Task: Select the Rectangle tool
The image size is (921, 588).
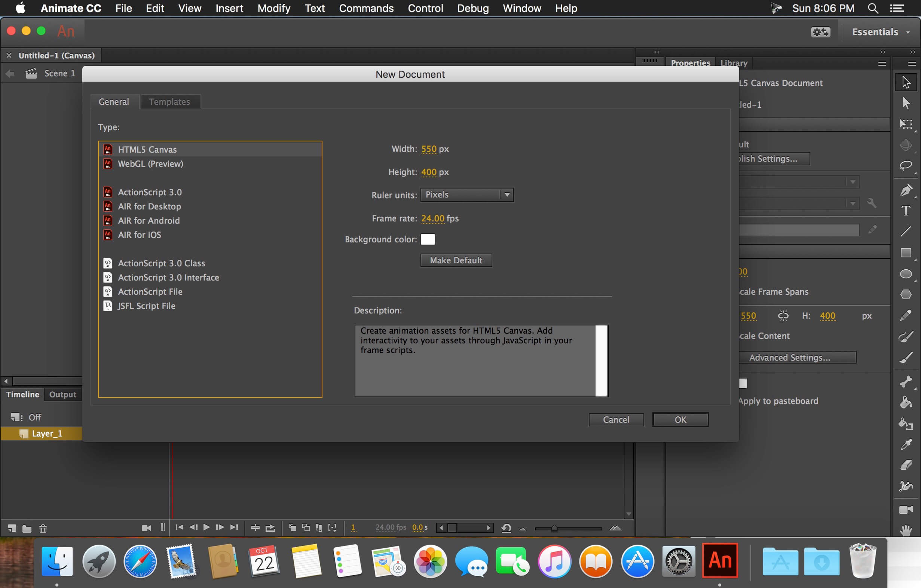Action: (x=905, y=253)
